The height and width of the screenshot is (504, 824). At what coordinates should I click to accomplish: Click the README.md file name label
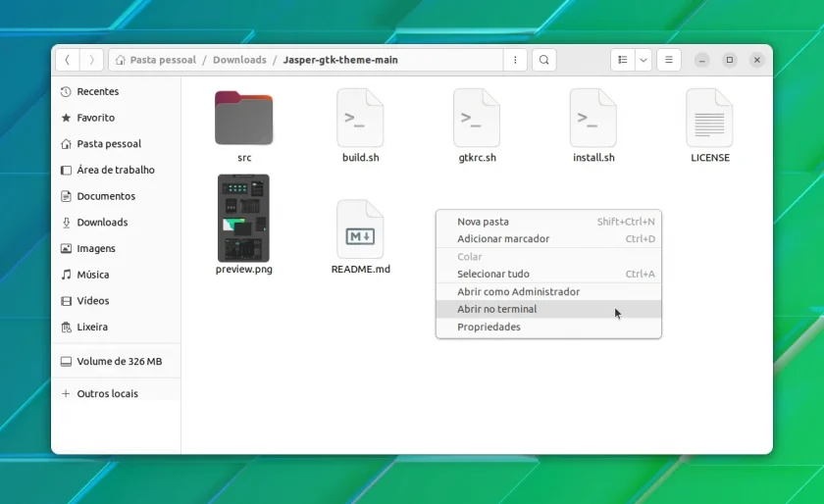(361, 269)
